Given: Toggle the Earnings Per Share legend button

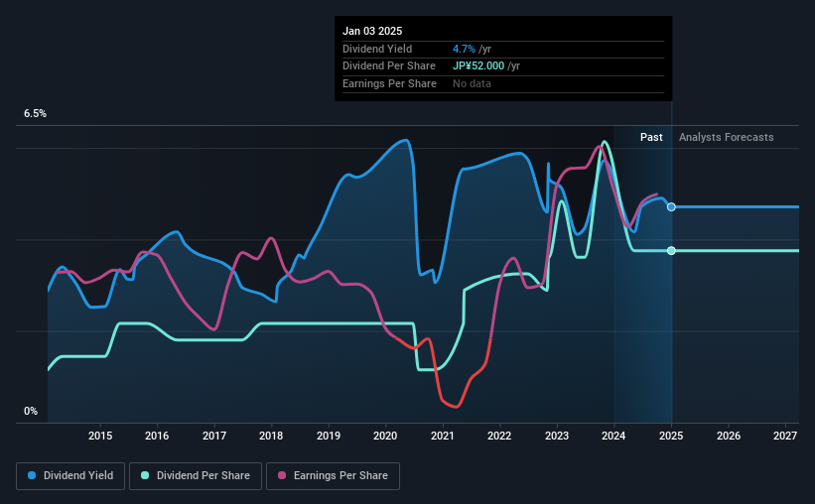Looking at the screenshot, I should [x=333, y=476].
